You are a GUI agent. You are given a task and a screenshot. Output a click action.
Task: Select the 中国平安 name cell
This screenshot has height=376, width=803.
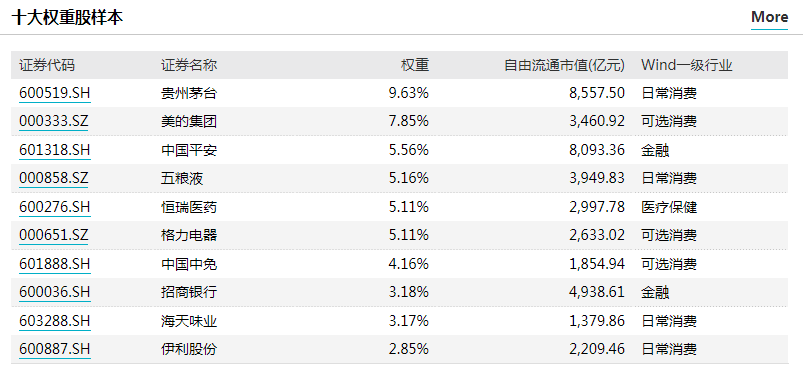point(189,150)
